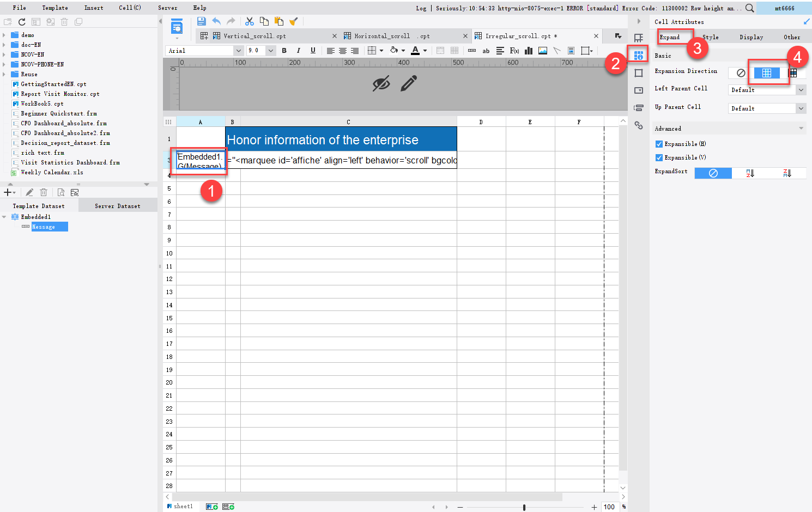The image size is (812, 512).
Task: Toggle the Expansible (H) checkbox
Action: point(659,144)
